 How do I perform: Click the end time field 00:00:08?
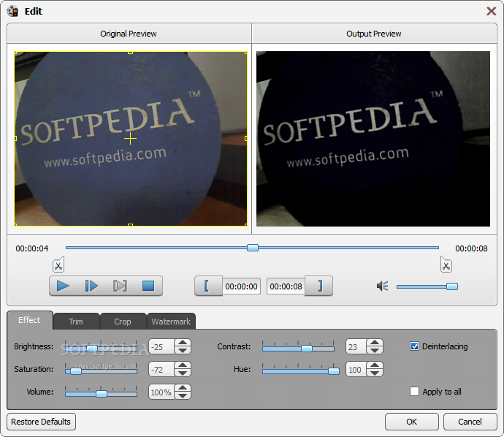(286, 286)
